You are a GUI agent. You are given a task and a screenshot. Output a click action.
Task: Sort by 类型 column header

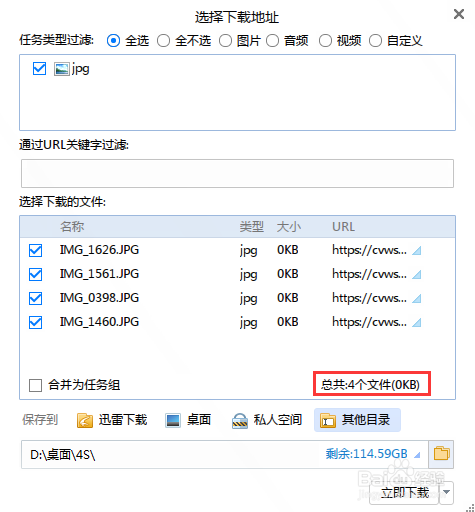(x=252, y=227)
